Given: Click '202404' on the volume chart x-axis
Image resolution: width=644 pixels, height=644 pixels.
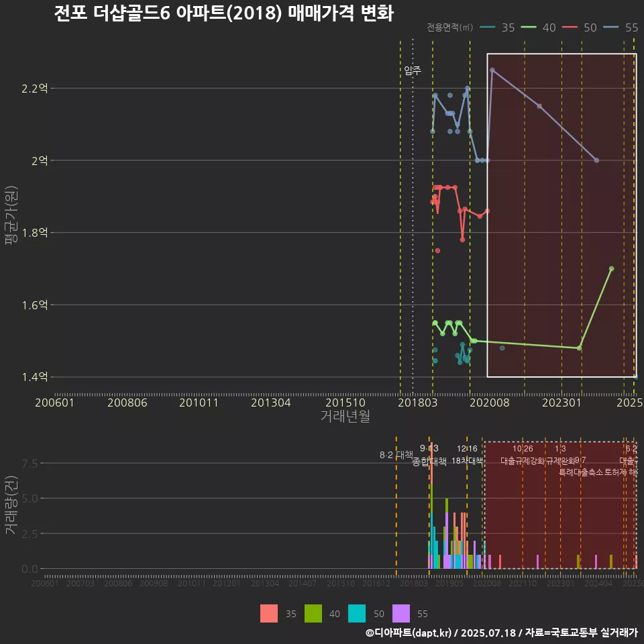Looking at the screenshot, I should coord(598,583).
